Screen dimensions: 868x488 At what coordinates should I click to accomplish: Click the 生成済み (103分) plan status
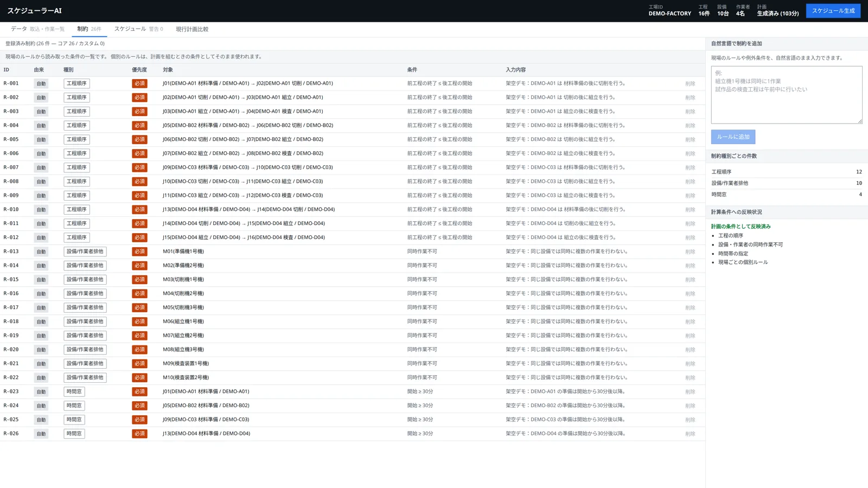point(777,14)
